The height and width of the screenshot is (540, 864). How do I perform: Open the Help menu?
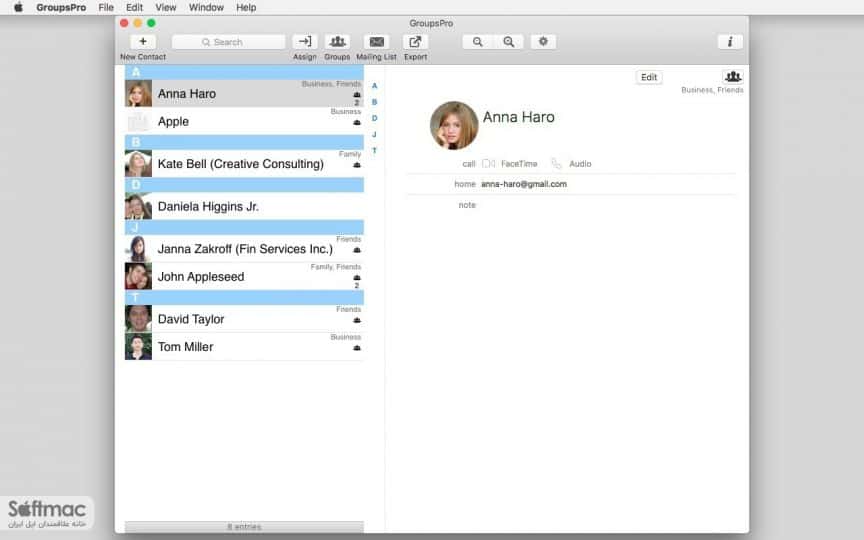[x=246, y=8]
